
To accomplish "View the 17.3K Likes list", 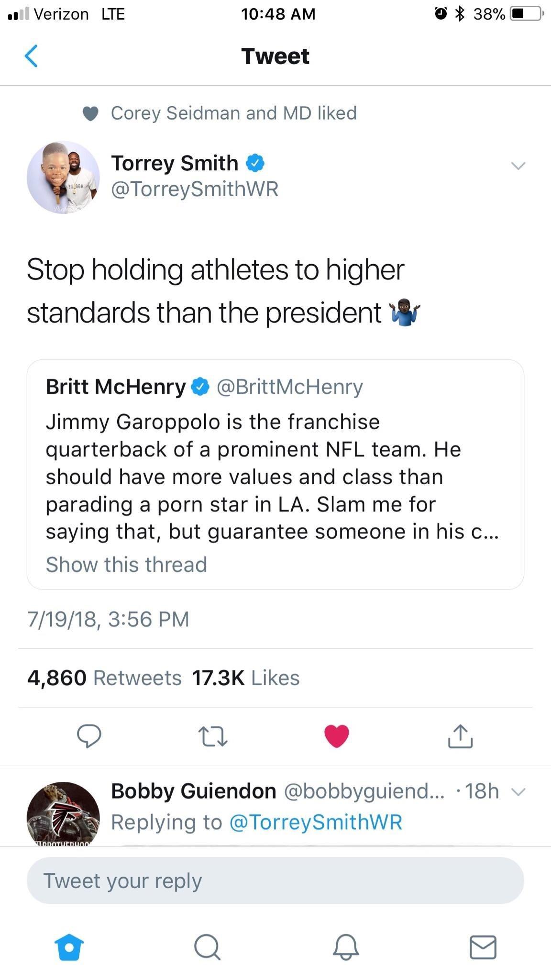I will (x=246, y=678).
